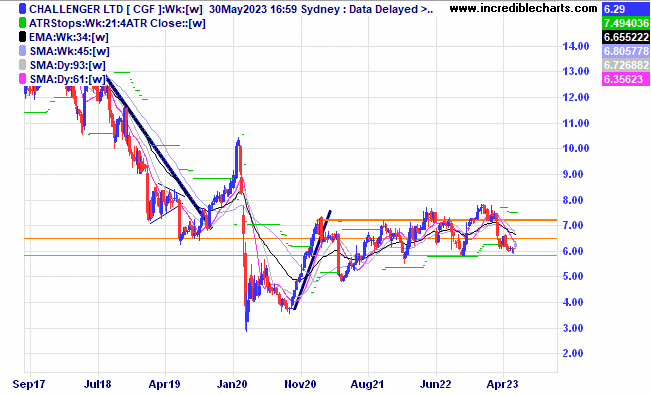Click the March 2020 low candle near 3.00
Viewport: 651px width, 395px height.
point(247,316)
